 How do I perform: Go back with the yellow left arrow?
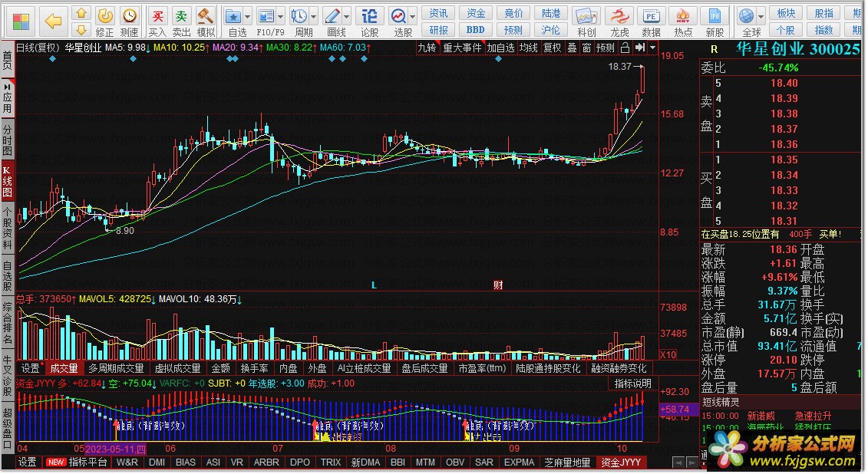click(x=53, y=21)
